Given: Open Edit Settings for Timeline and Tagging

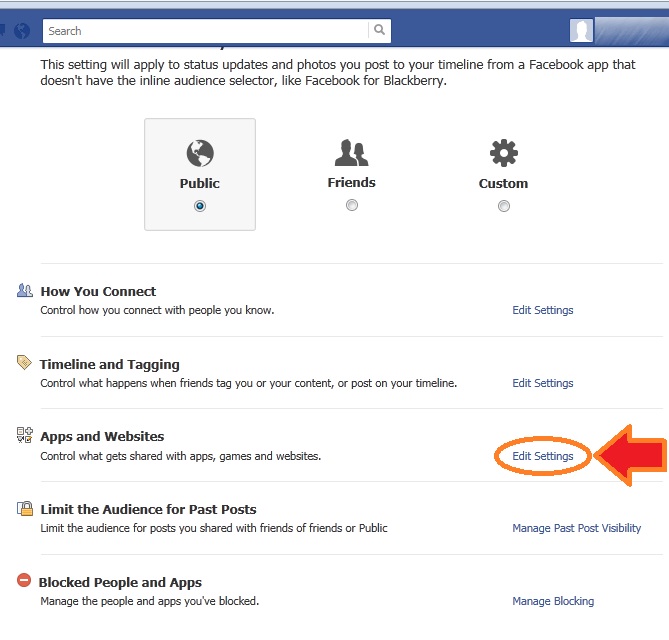Looking at the screenshot, I should pos(543,383).
